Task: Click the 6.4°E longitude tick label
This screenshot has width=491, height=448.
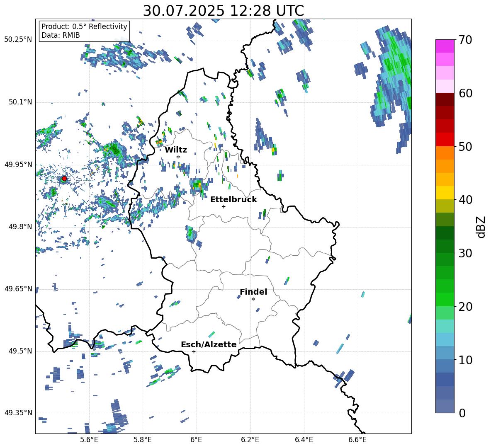Action: click(x=304, y=440)
